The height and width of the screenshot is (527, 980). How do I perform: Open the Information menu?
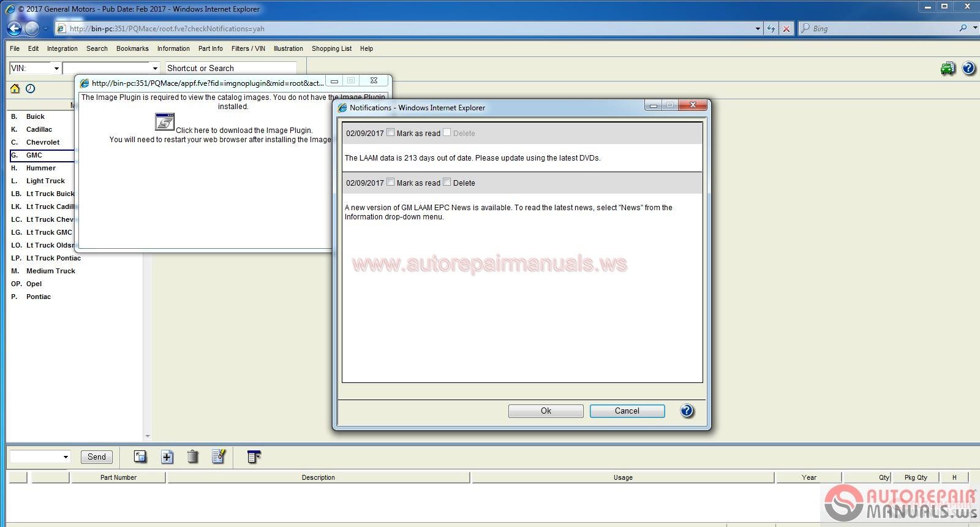coord(173,48)
